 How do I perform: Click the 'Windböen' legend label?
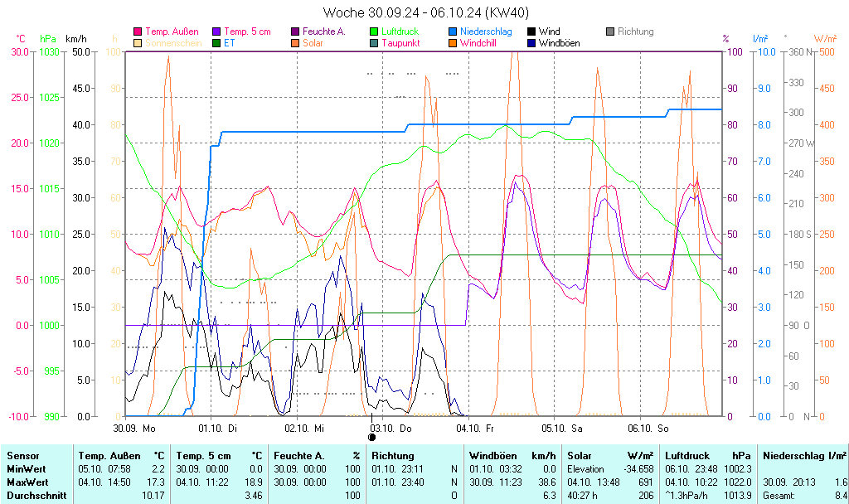560,43
